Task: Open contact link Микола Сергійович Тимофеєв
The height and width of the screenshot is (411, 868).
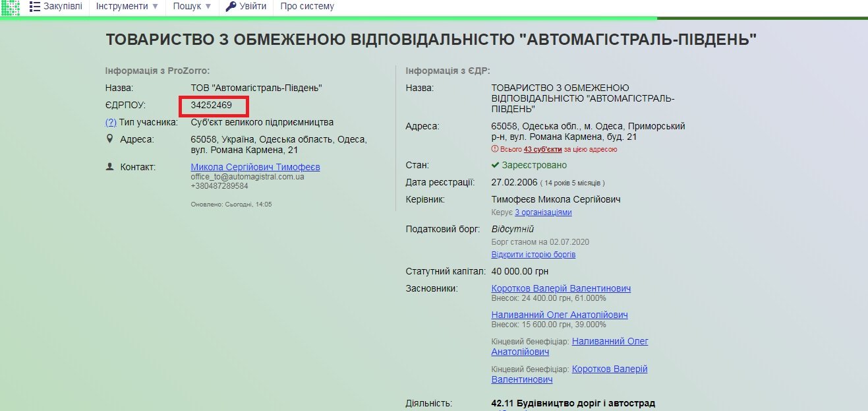Action: click(x=255, y=167)
